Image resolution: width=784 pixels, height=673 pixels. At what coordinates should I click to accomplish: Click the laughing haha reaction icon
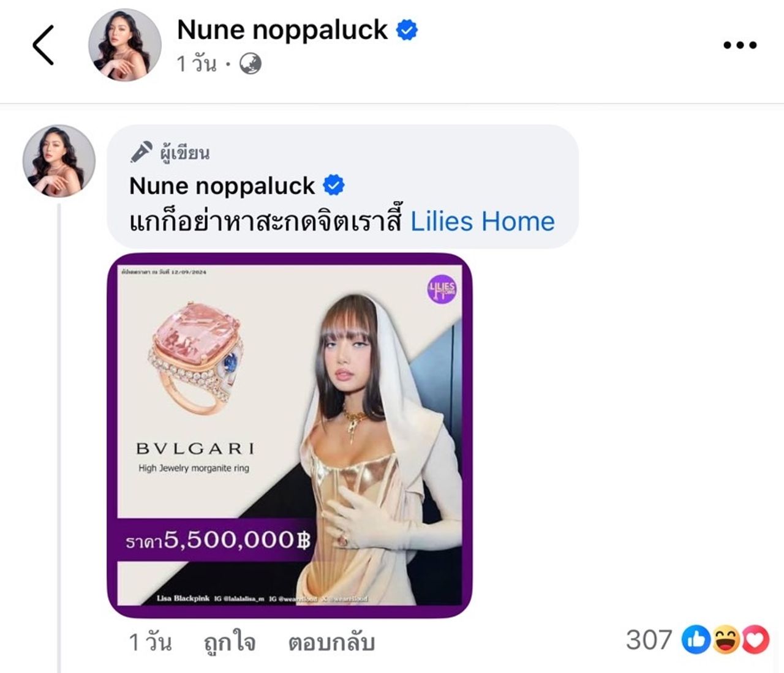(726, 640)
